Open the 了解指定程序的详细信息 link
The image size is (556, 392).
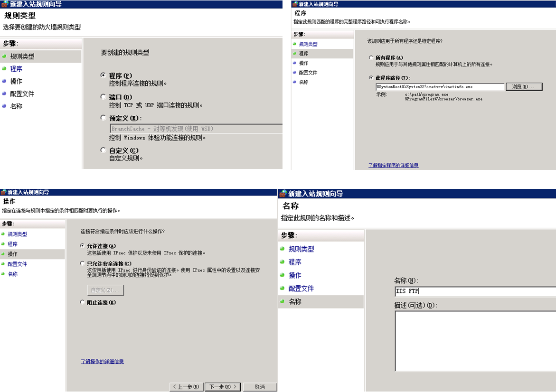(393, 165)
